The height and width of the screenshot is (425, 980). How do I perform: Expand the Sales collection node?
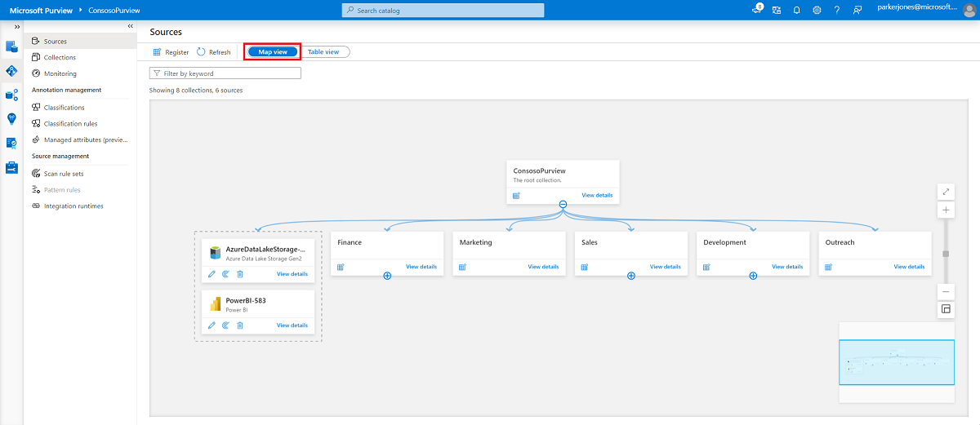click(631, 276)
